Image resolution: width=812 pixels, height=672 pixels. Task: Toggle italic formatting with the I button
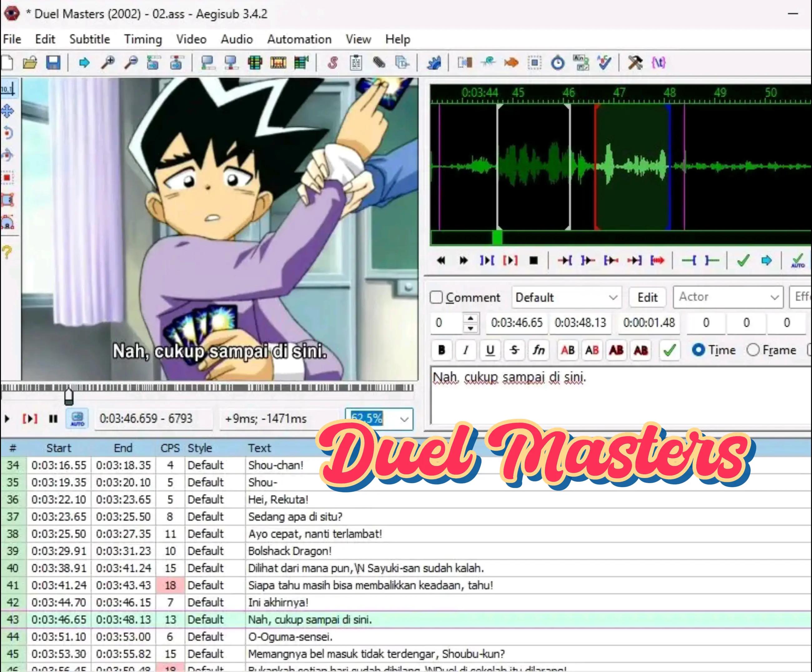click(466, 350)
